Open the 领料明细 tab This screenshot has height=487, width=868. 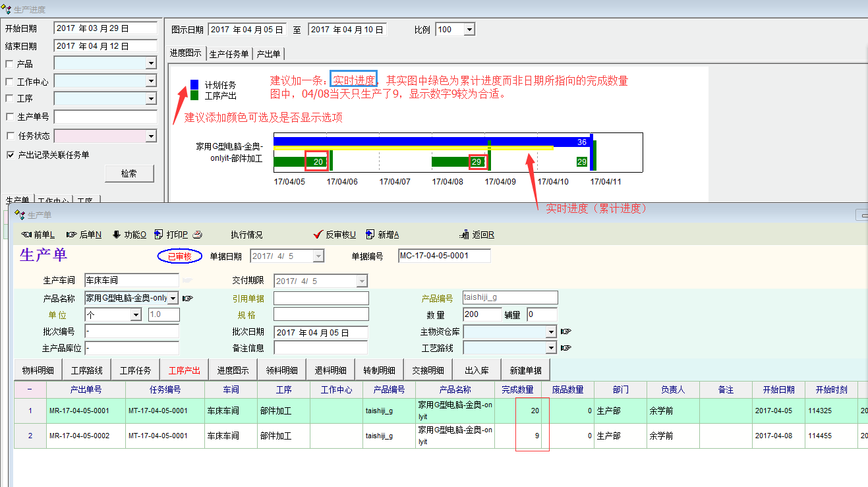(x=281, y=370)
